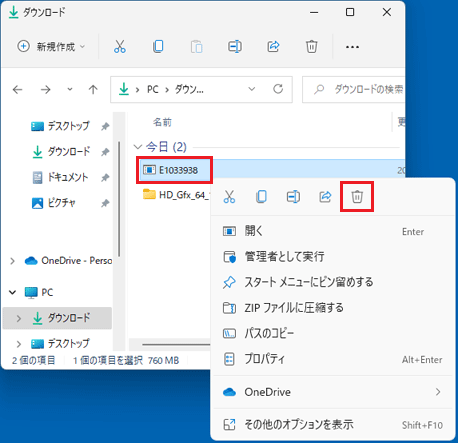Go forward with the right arrow
The image size is (458, 443).
coord(45,89)
